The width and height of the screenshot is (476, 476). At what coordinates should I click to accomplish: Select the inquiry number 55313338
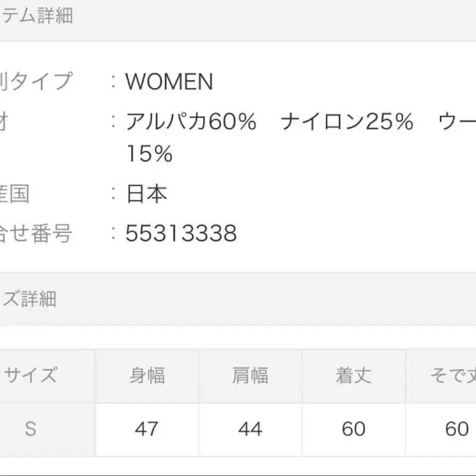click(x=181, y=233)
